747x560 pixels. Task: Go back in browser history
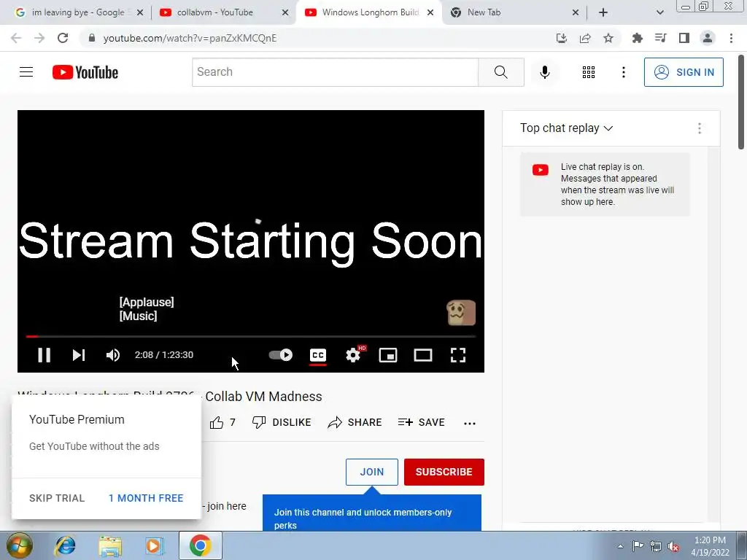point(16,38)
